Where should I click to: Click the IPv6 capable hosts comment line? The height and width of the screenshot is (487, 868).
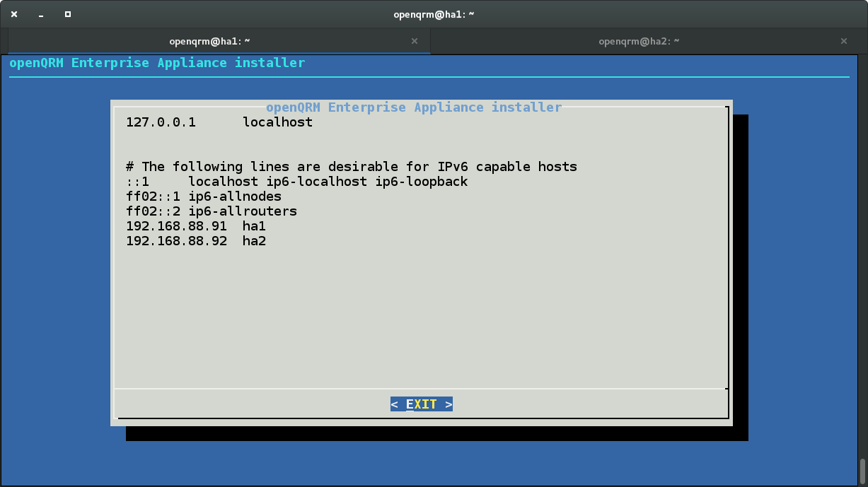352,167
